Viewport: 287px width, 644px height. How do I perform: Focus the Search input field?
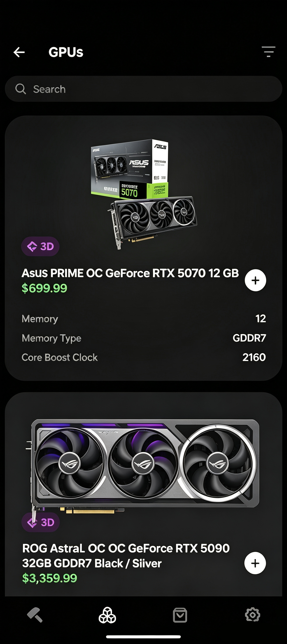click(x=143, y=89)
